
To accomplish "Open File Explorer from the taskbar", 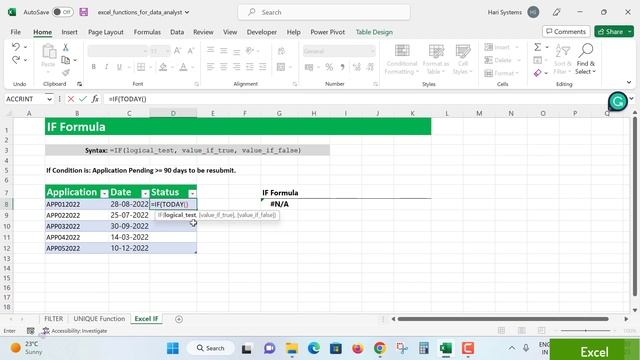I will coord(291,348).
